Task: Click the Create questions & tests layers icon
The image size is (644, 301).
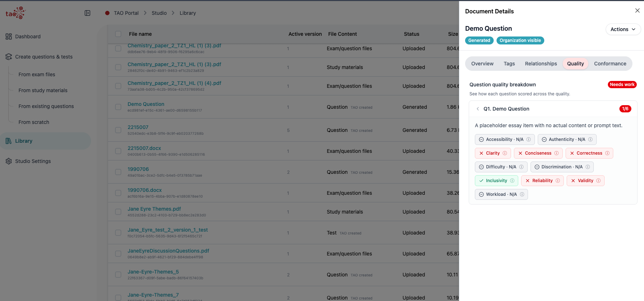Action: point(9,57)
